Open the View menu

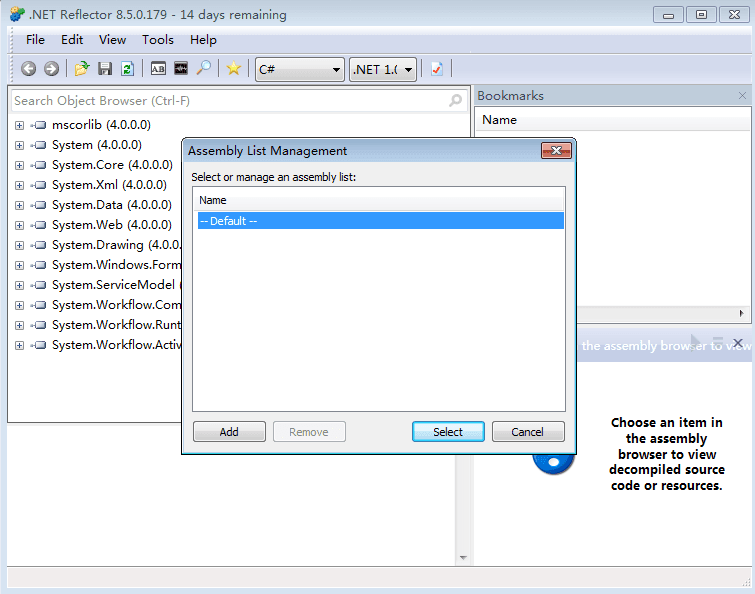click(x=112, y=39)
